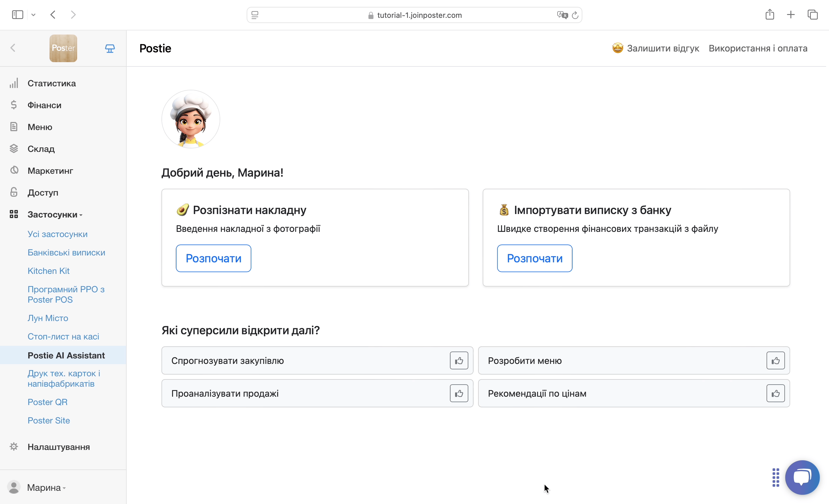Image resolution: width=829 pixels, height=504 pixels.
Task: Click the address bar URL field
Action: click(x=414, y=15)
